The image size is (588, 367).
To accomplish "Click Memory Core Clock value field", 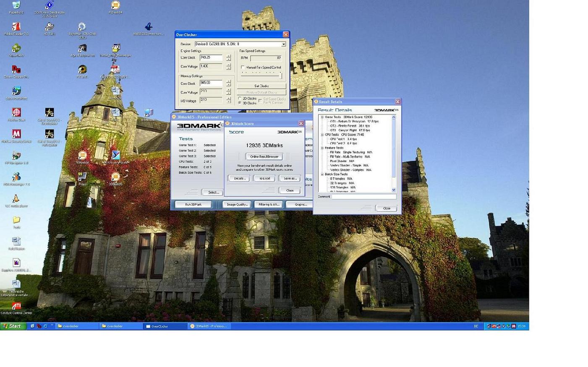I will [x=211, y=83].
